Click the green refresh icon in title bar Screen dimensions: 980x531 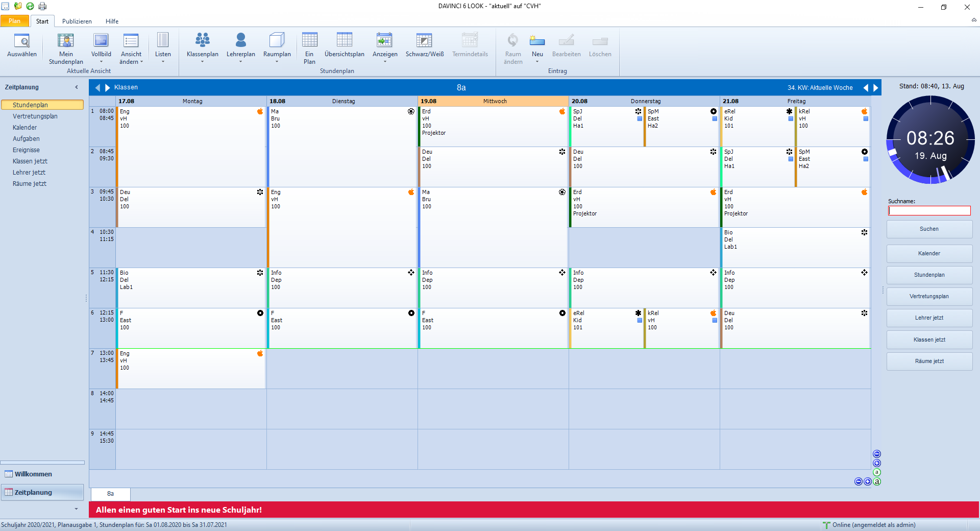30,6
